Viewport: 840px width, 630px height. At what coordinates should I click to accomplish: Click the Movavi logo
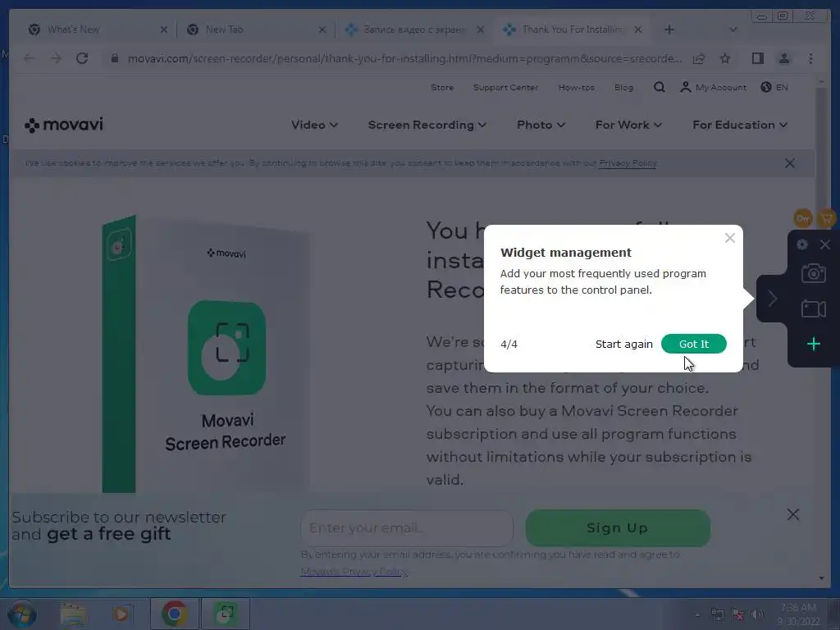pyautogui.click(x=64, y=125)
